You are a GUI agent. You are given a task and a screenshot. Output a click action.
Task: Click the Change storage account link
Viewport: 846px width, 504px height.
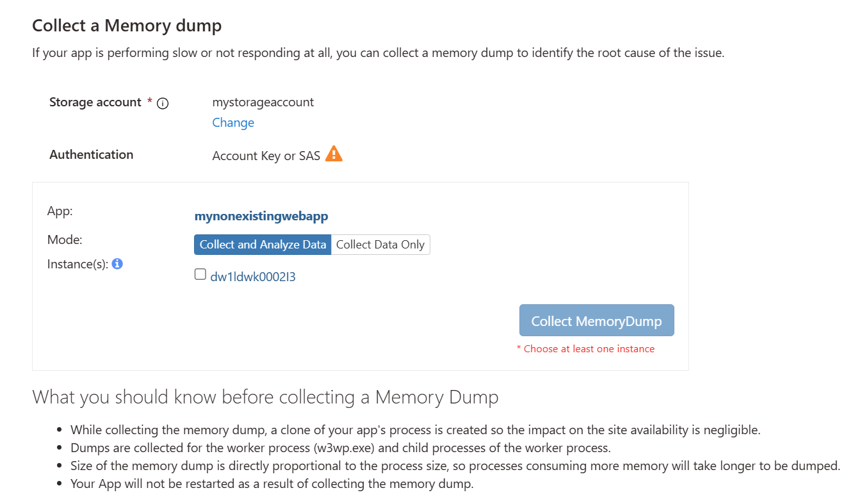tap(233, 122)
